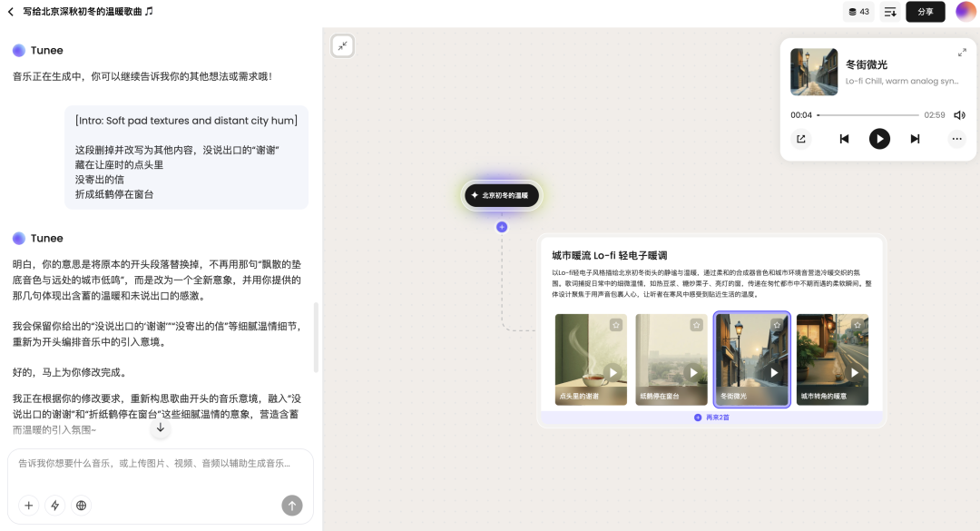Click the 冬街微光 cover in player

pyautogui.click(x=814, y=72)
